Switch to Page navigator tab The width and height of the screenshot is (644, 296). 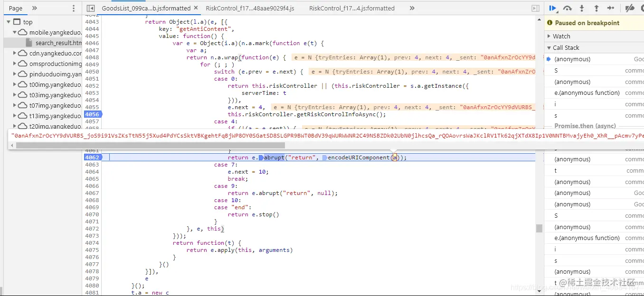point(16,8)
